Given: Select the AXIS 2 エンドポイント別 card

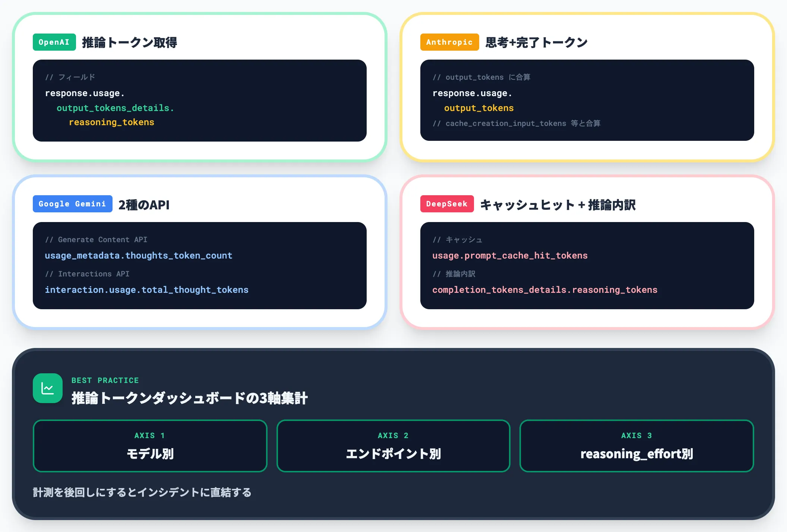Looking at the screenshot, I should 393,446.
